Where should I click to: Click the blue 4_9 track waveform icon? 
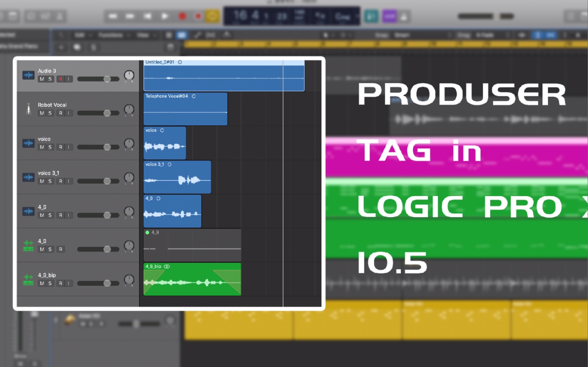coord(29,211)
